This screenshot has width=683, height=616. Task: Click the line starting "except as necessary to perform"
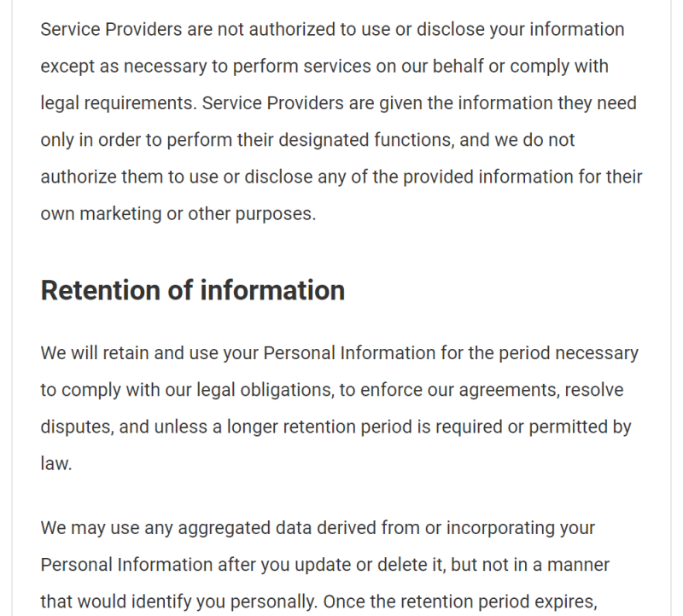point(324,67)
